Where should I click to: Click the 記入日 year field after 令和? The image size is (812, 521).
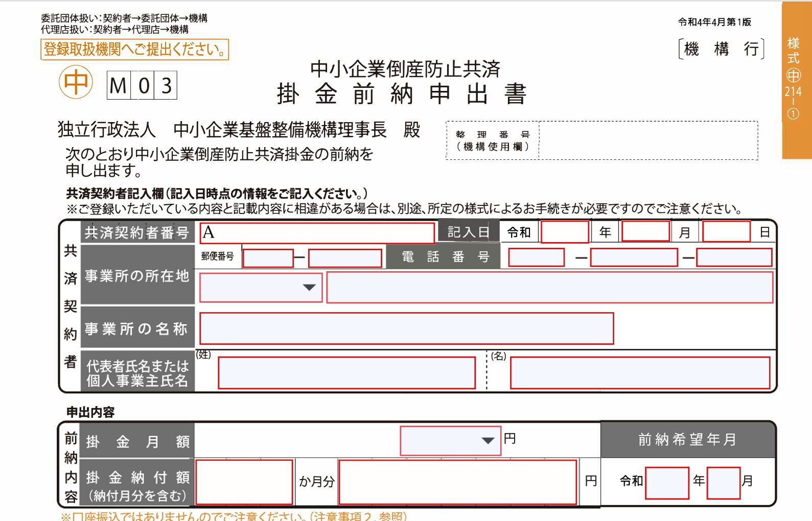coord(565,232)
